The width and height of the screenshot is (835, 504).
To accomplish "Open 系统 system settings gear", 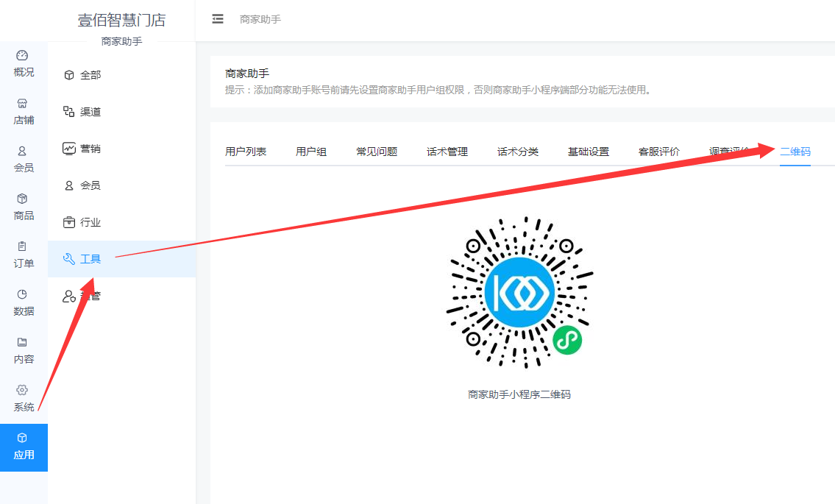I will click(24, 399).
